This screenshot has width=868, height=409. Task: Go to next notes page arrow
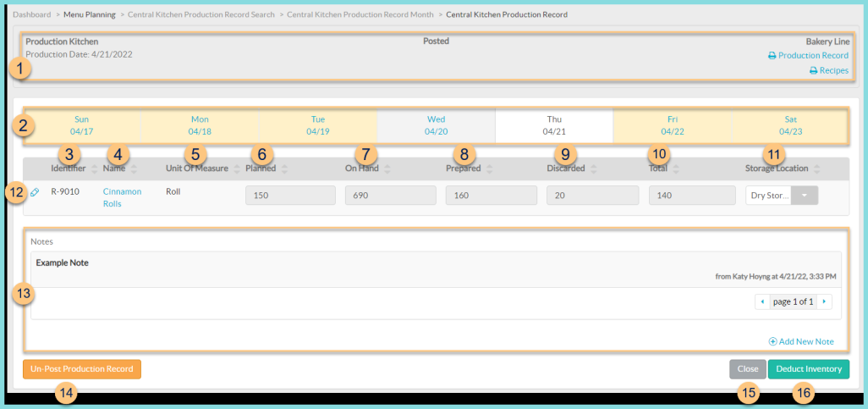(824, 301)
